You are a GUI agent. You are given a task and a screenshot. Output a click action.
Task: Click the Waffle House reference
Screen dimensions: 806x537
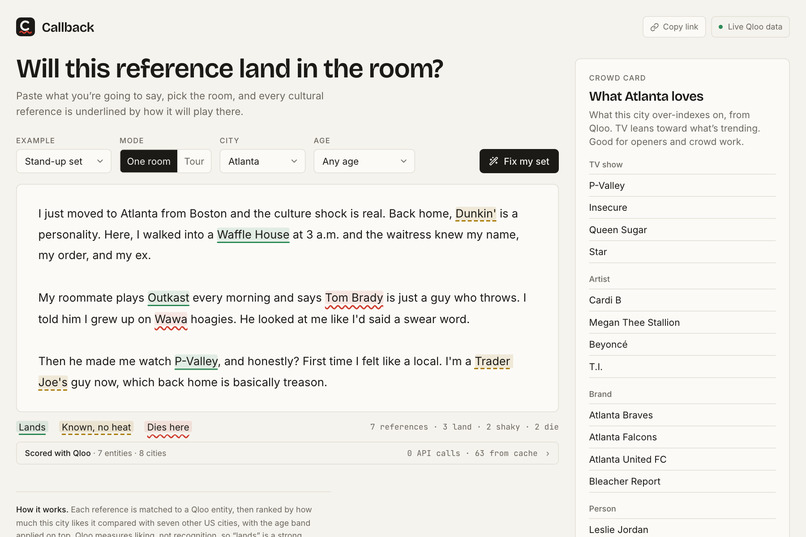point(253,235)
